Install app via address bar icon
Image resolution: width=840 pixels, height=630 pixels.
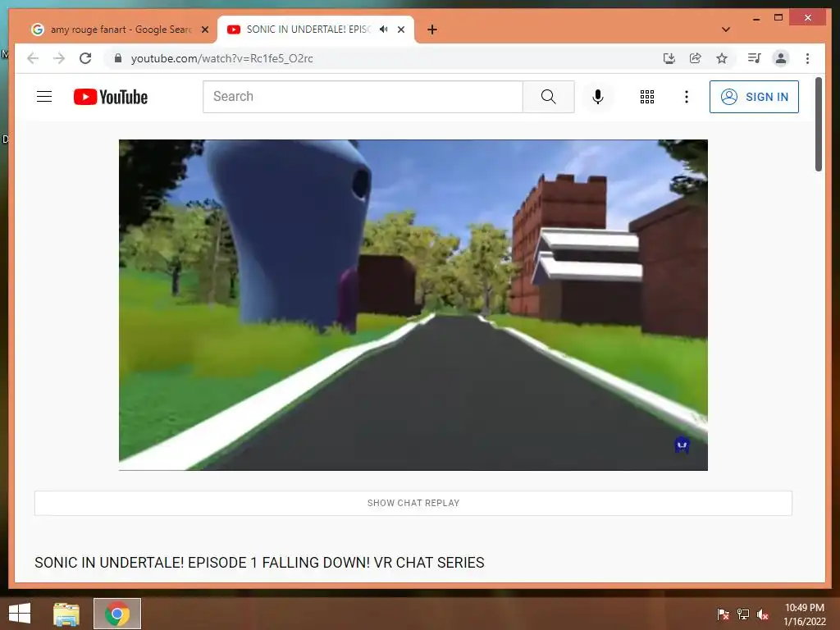coord(669,58)
